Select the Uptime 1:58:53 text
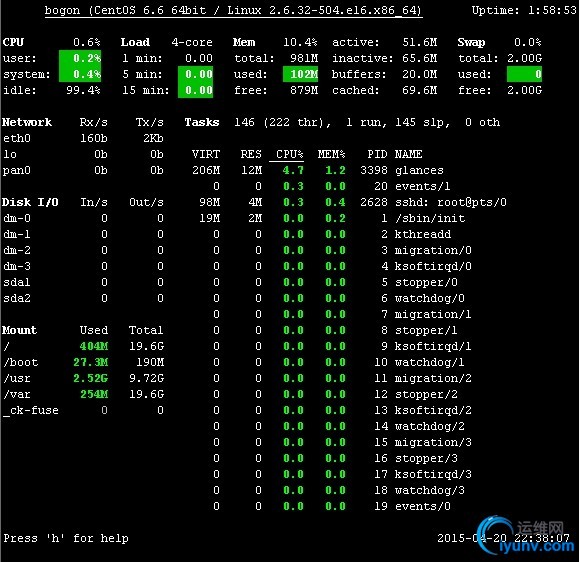 tap(524, 10)
